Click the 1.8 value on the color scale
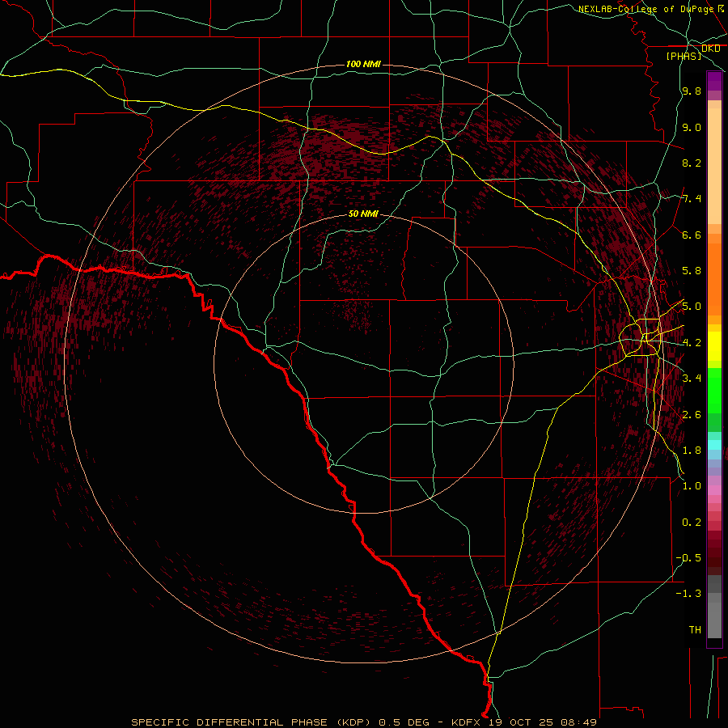Screen dimensions: 728x728 (692, 451)
